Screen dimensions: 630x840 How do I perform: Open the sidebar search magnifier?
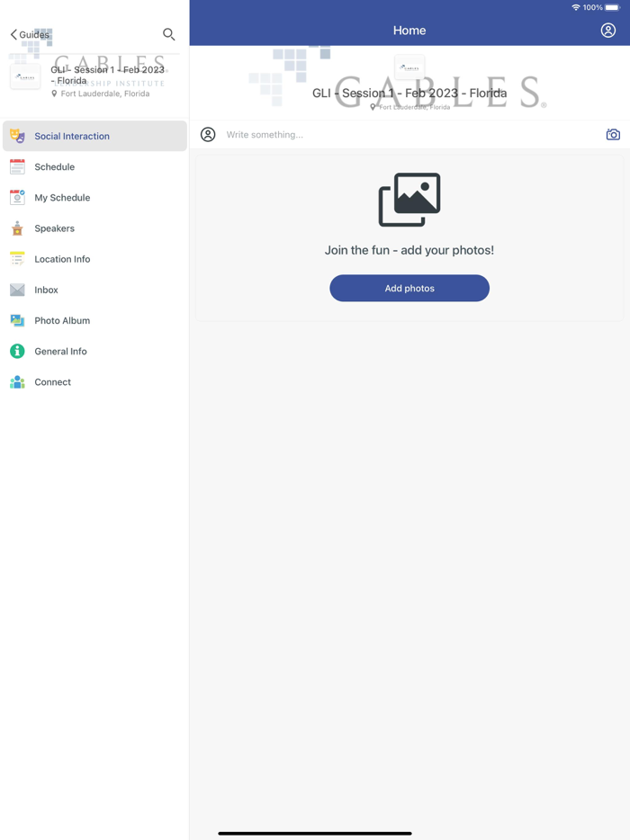click(169, 35)
